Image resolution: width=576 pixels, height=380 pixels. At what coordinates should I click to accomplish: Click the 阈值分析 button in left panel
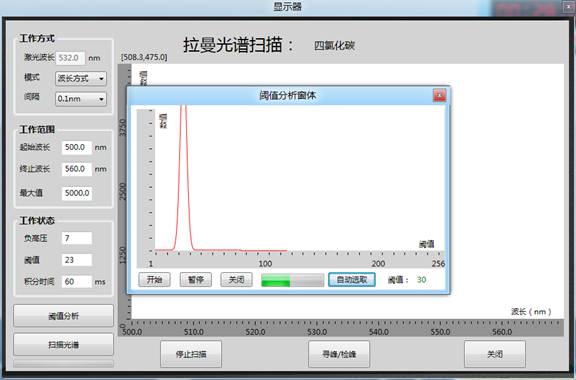click(64, 316)
